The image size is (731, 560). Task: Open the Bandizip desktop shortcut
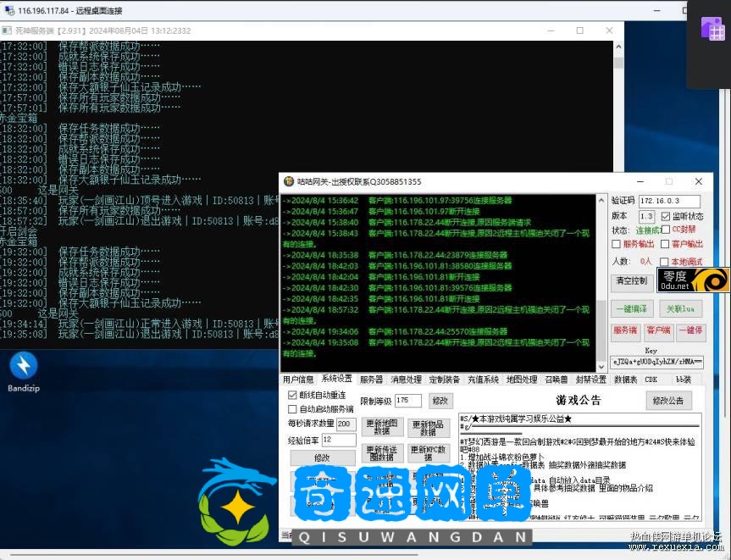[x=23, y=367]
